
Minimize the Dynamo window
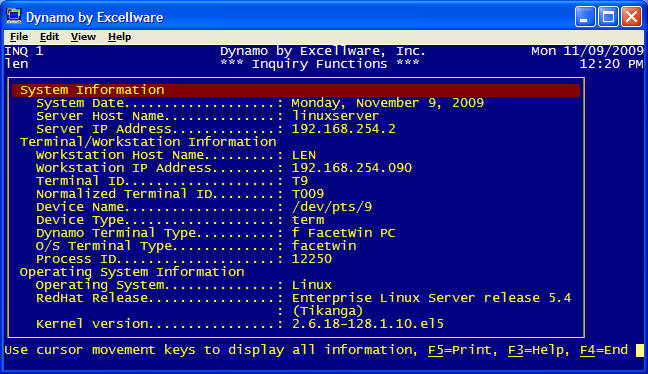pyautogui.click(x=585, y=17)
